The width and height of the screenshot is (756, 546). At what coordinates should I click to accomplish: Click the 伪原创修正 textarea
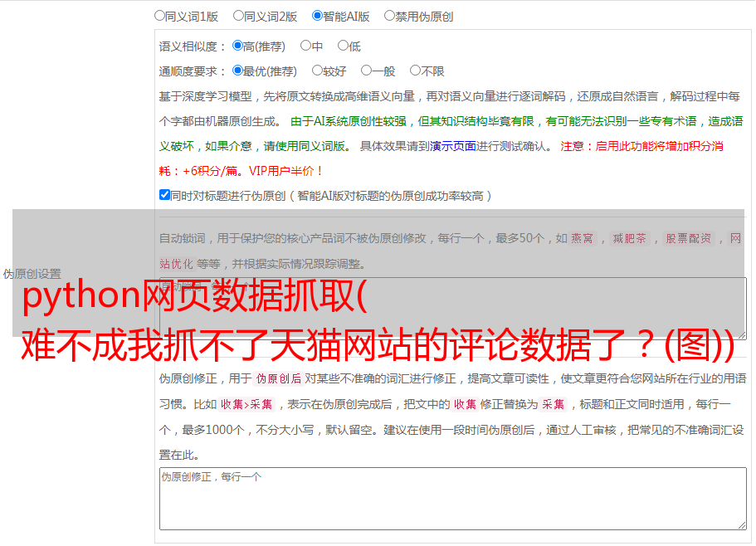(453, 499)
